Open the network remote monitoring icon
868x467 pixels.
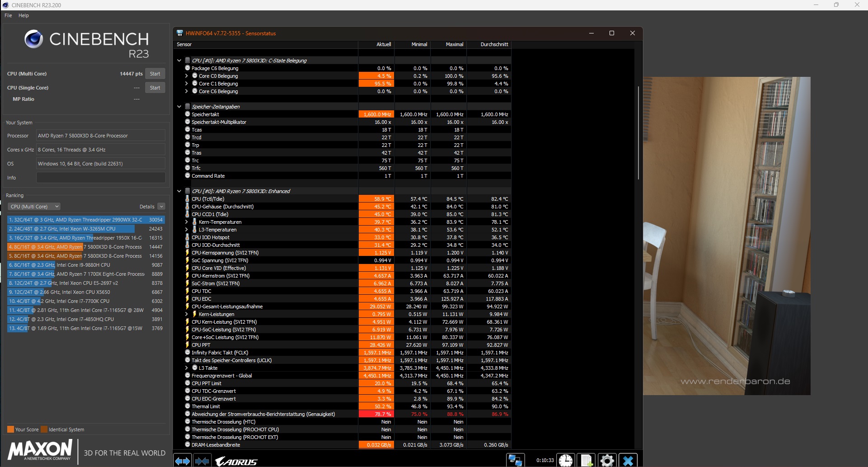coord(515,460)
